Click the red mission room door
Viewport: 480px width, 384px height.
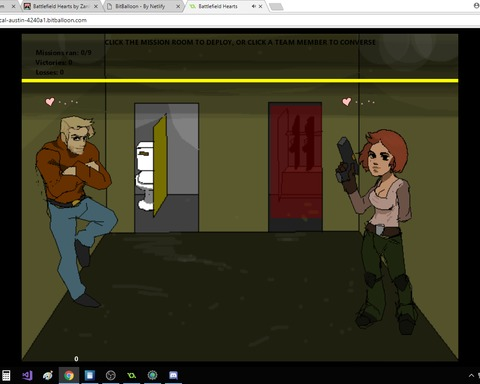(x=295, y=167)
